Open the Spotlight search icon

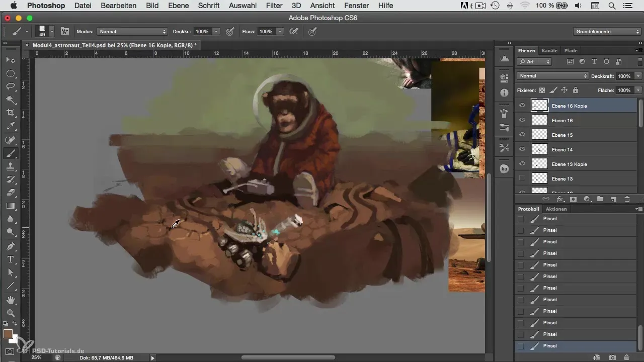612,6
